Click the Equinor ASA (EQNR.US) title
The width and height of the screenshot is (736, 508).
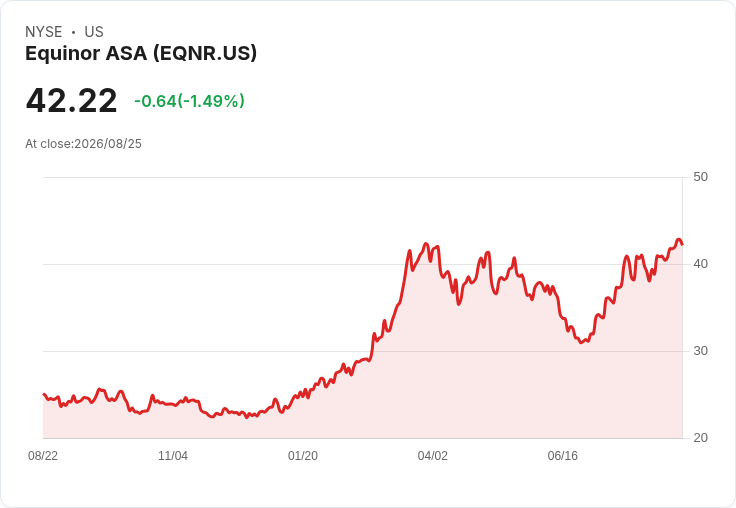pyautogui.click(x=141, y=54)
